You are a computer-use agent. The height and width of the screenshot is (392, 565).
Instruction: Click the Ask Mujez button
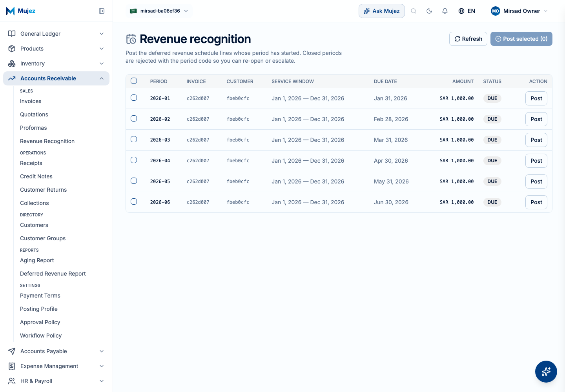coord(382,11)
